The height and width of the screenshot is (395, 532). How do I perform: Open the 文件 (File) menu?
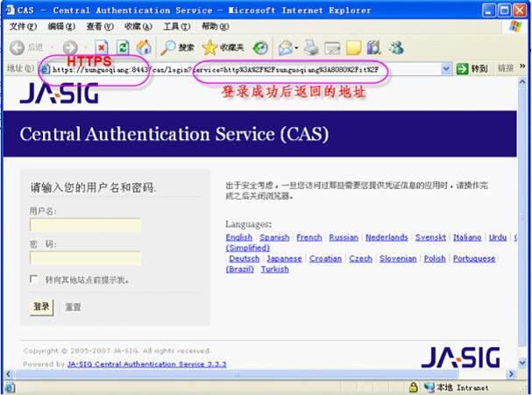coord(23,26)
